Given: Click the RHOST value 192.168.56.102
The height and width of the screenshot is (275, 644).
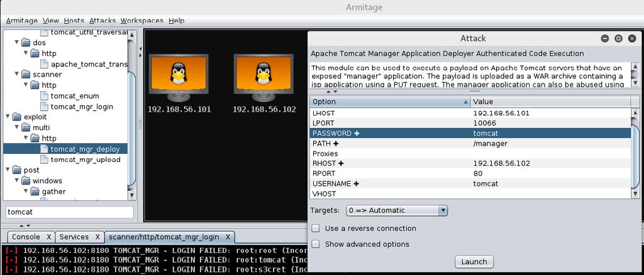Looking at the screenshot, I should [x=501, y=163].
